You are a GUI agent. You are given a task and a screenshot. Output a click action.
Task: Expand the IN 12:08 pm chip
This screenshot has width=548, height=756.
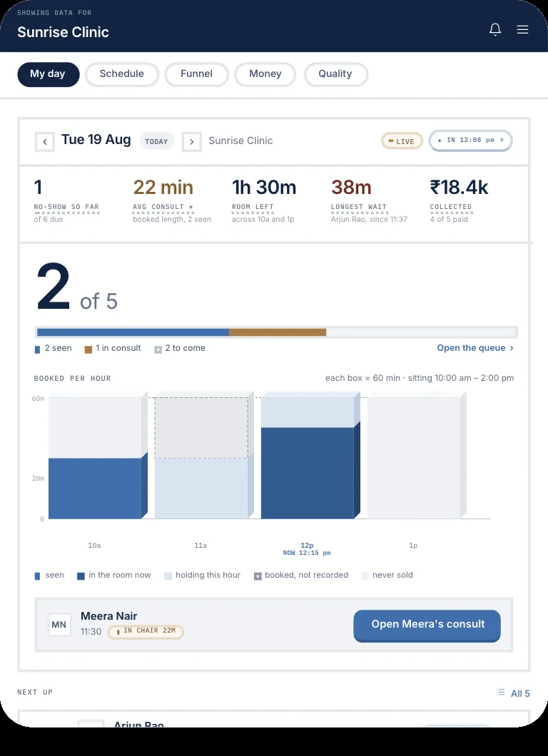point(470,141)
